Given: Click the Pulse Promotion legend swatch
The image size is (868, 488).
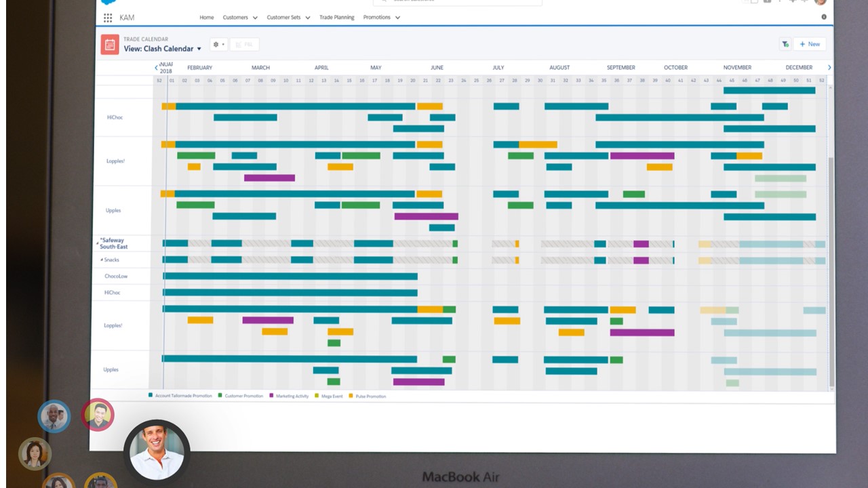Looking at the screenshot, I should [351, 395].
